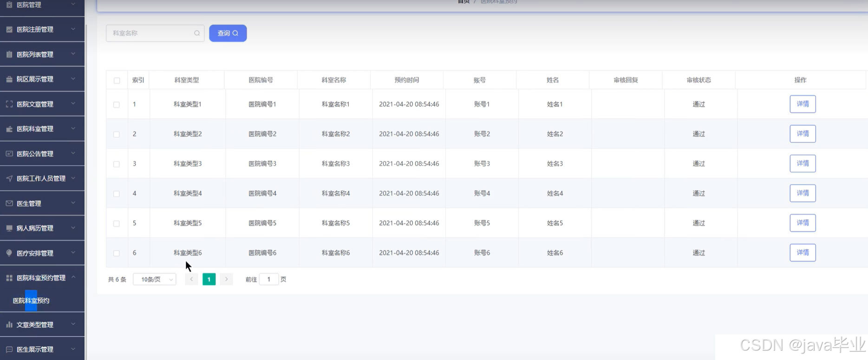Click the 医院科室预约管理 grid icon
The width and height of the screenshot is (868, 360).
coord(9,278)
